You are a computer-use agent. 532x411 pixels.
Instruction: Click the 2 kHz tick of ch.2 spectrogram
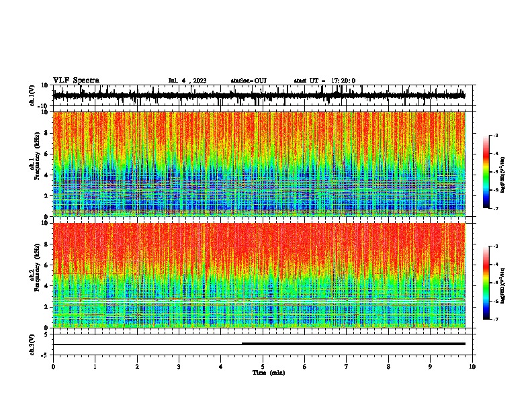46,307
